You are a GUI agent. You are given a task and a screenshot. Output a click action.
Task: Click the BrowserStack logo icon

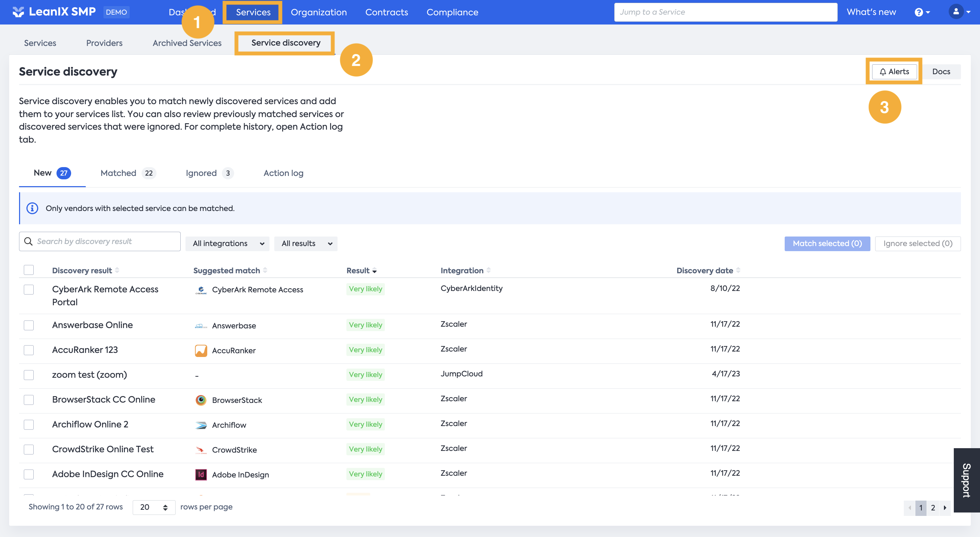201,400
